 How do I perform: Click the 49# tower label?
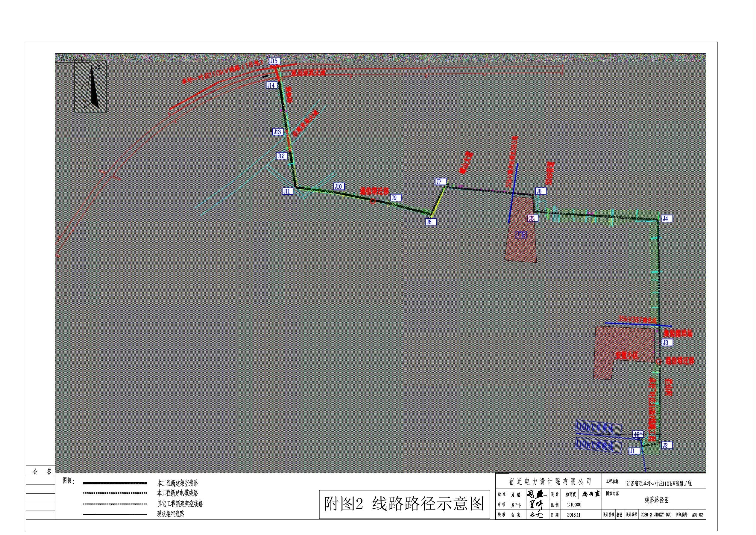pos(638,434)
